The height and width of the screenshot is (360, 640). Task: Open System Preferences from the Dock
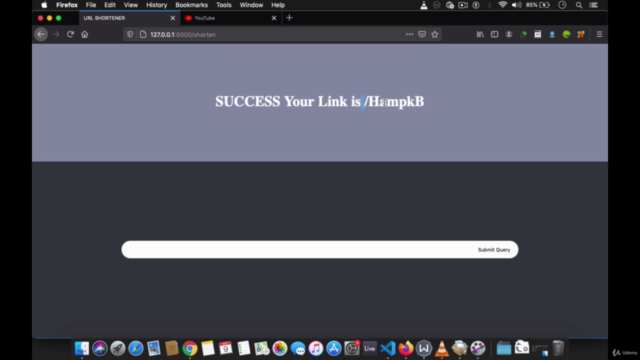(352, 348)
